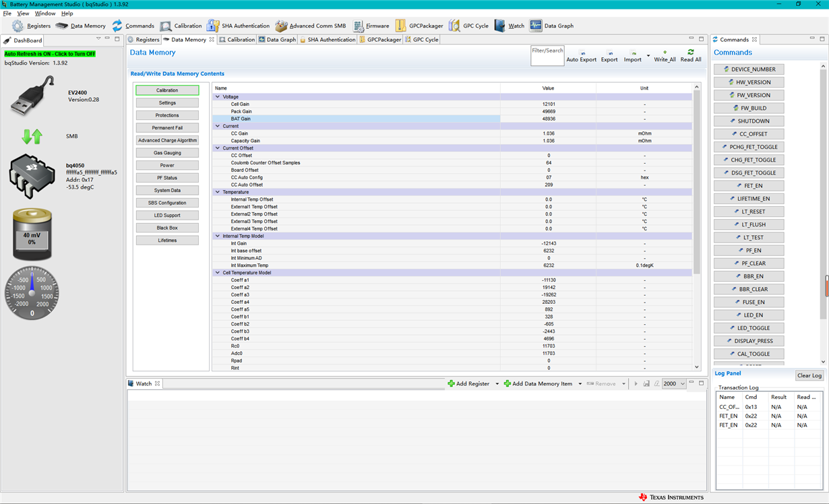Click the SMB green arrows icon
The width and height of the screenshot is (829, 504).
click(x=32, y=136)
